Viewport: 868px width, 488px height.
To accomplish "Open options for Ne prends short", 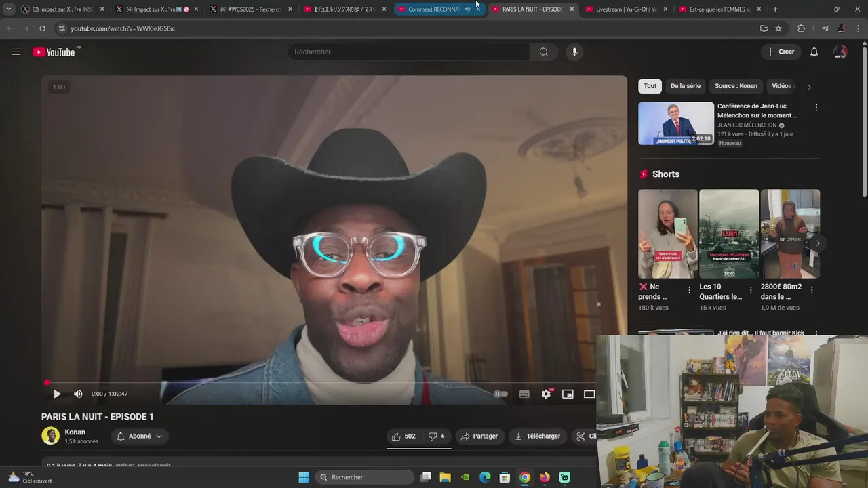I will [x=690, y=290].
